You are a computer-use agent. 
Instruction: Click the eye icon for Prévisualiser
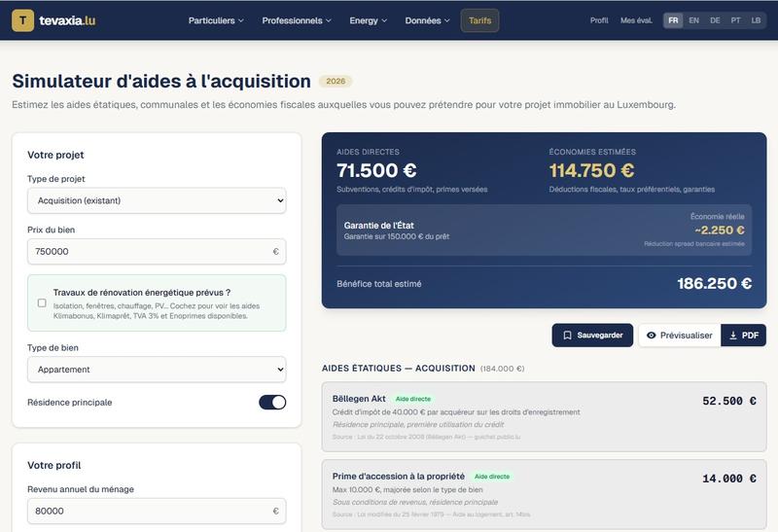coord(652,336)
